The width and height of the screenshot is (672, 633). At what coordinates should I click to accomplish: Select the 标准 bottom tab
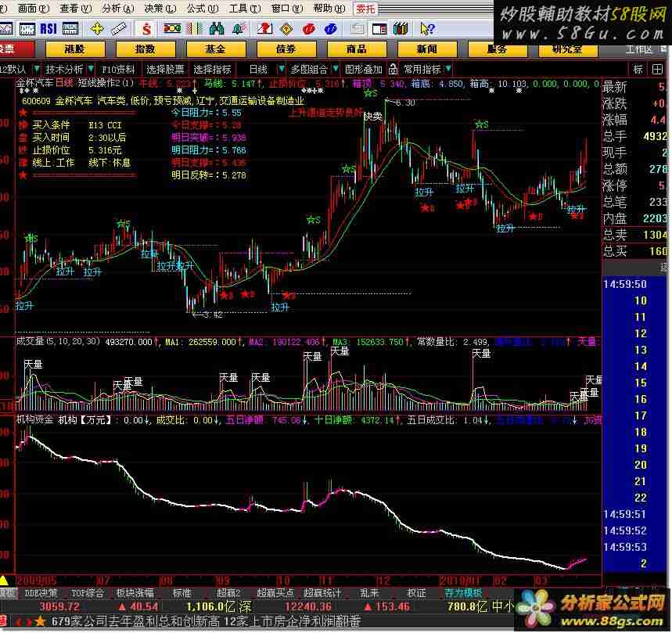[181, 593]
